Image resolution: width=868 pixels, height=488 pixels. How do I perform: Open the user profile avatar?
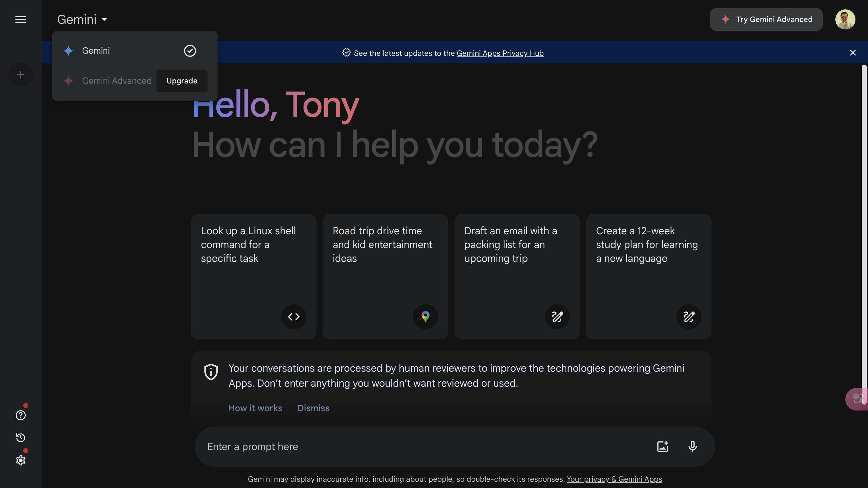[845, 19]
